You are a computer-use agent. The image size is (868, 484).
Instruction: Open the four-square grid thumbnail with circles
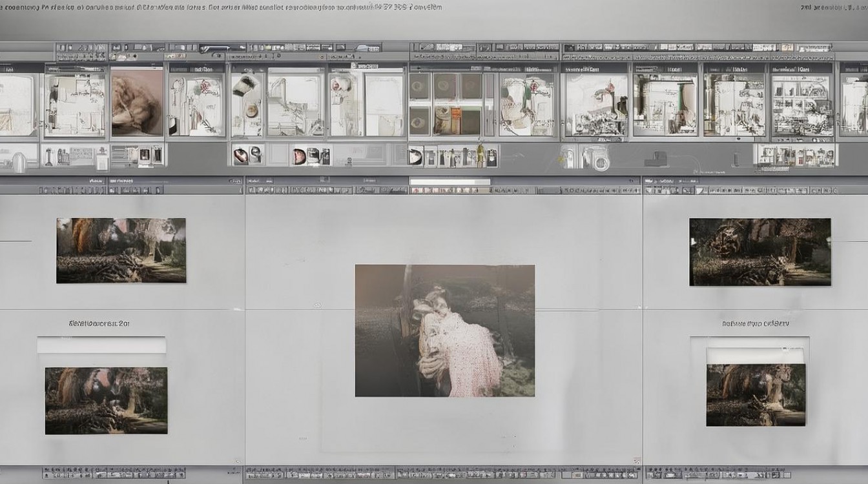(x=445, y=103)
